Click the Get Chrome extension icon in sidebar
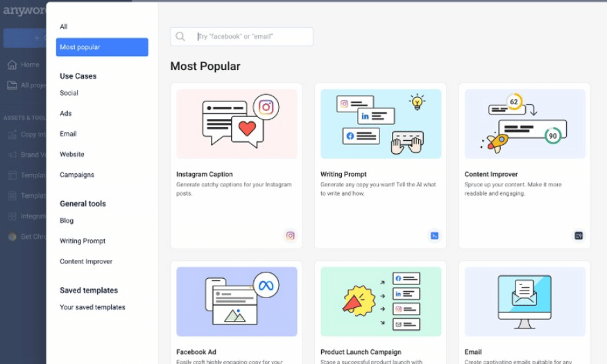 pos(12,236)
